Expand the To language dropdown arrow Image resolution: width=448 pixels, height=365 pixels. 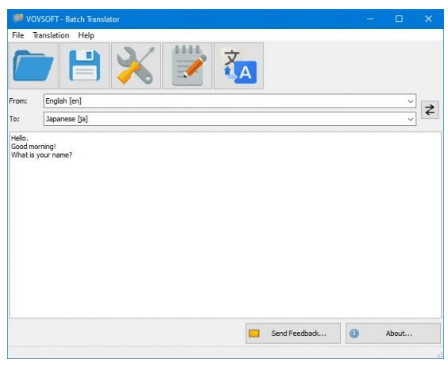click(410, 119)
